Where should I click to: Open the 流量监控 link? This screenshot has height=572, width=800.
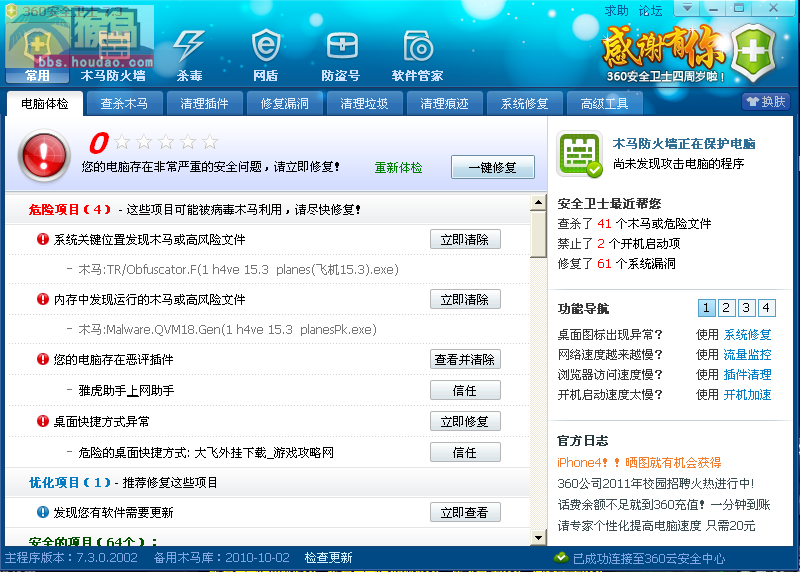pyautogui.click(x=747, y=355)
